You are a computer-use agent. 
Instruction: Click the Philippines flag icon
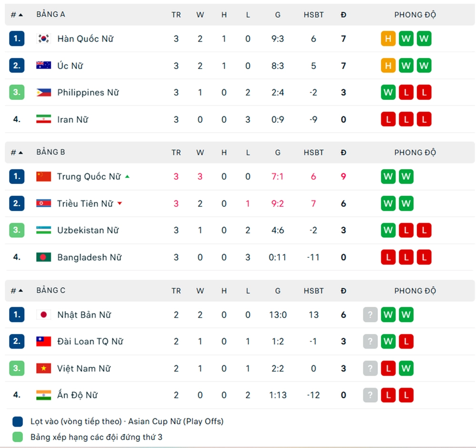click(x=44, y=92)
